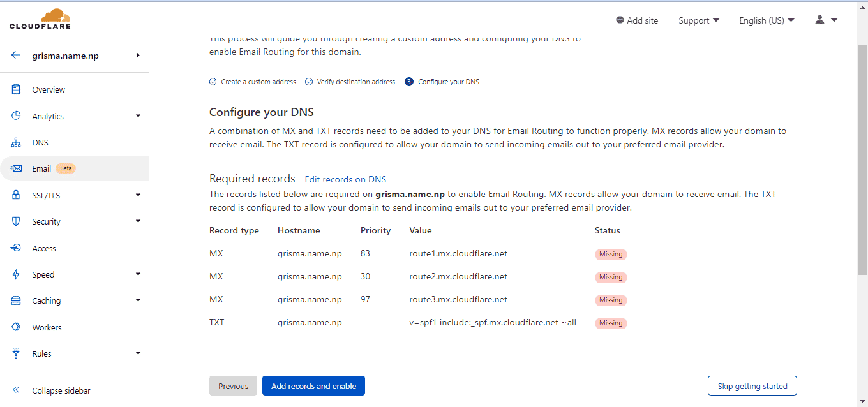
Task: Open the Support dropdown menu
Action: (699, 20)
